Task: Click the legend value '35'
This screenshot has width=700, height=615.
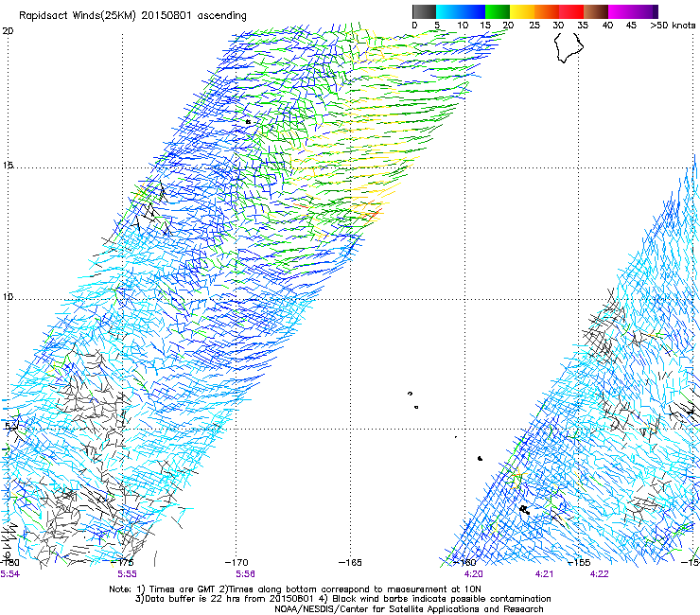Action: click(583, 25)
